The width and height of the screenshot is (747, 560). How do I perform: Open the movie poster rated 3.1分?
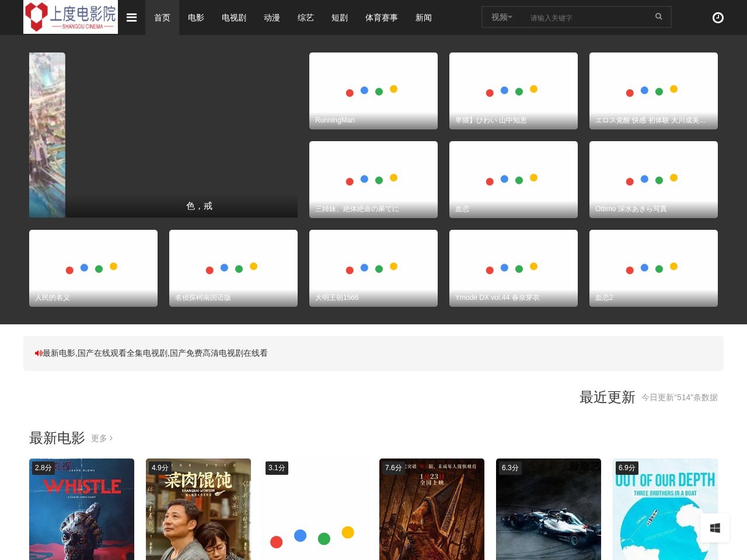pyautogui.click(x=315, y=509)
